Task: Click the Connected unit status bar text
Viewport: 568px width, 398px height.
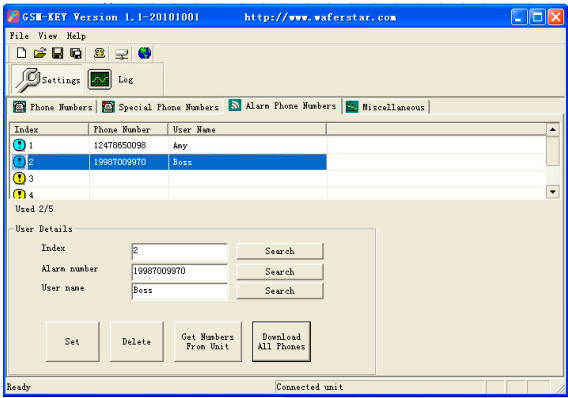Action: [309, 387]
